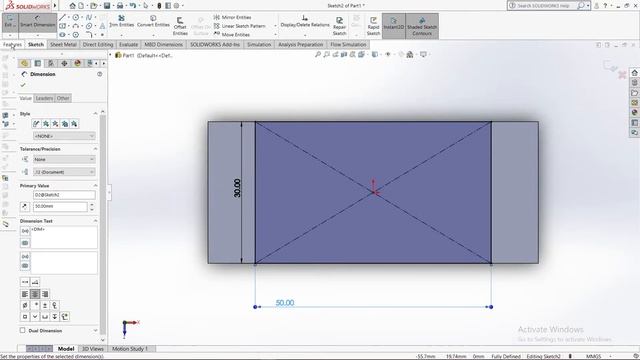Screen dimensions: 640x360
Task: Expand the Dual Dimension section
Action: coord(96,331)
